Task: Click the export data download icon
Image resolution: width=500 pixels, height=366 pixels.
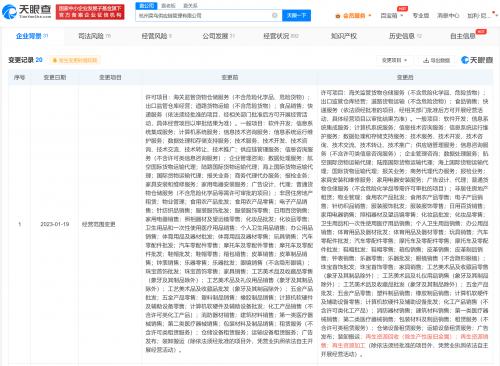Action: click(x=426, y=60)
